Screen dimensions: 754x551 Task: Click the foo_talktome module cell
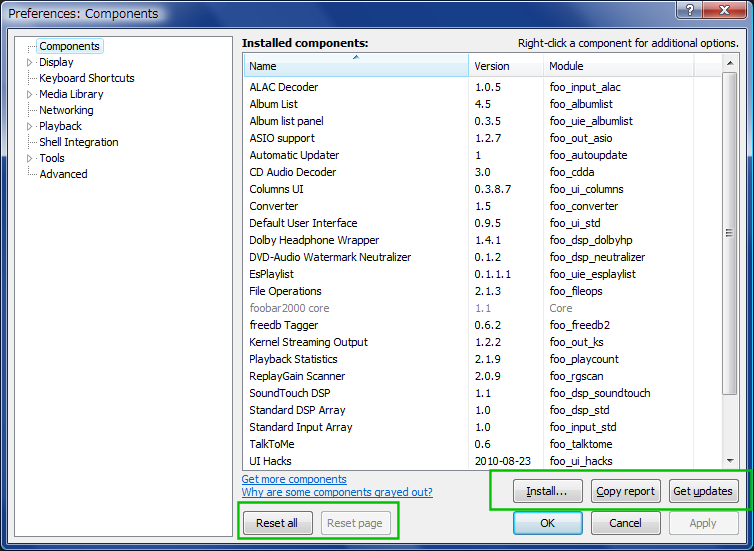581,444
